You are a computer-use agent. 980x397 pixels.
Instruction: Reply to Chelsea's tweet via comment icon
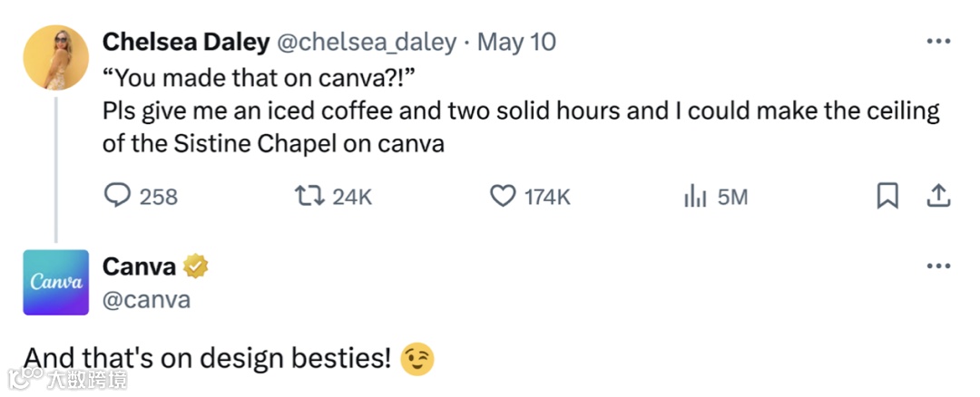(119, 196)
